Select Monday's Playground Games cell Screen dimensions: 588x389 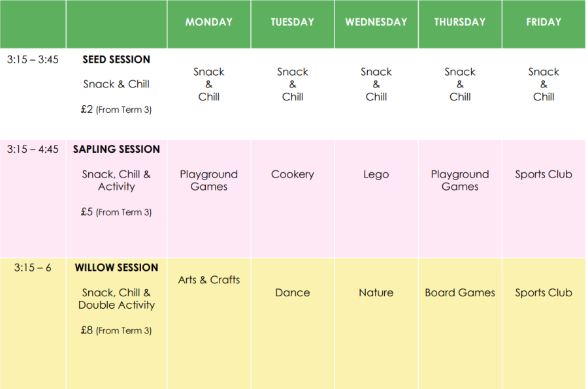pyautogui.click(x=208, y=180)
